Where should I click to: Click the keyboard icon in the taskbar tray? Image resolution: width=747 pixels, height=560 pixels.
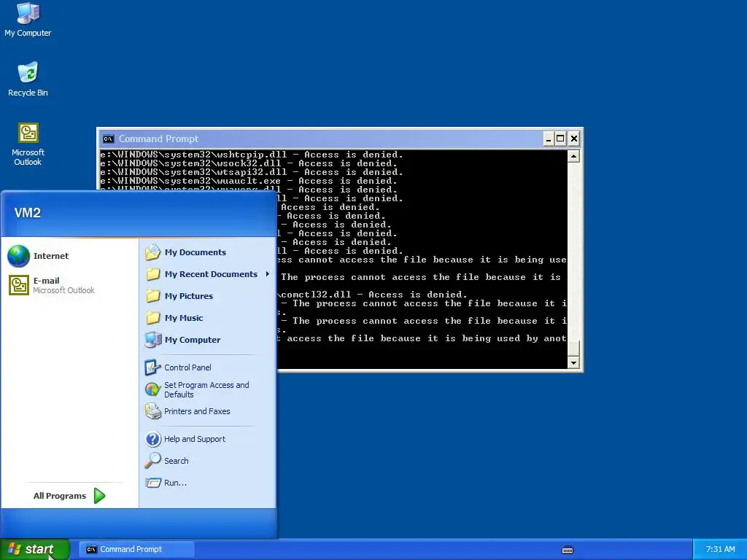tap(568, 550)
